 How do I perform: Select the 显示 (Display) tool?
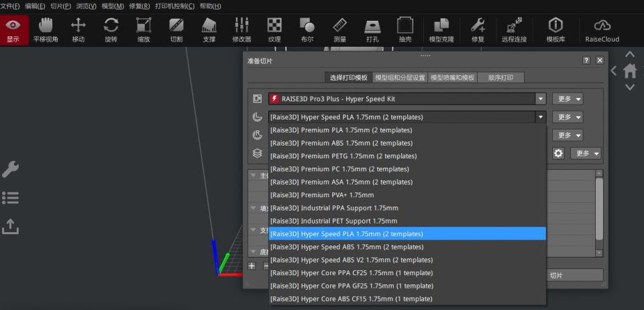tap(13, 30)
